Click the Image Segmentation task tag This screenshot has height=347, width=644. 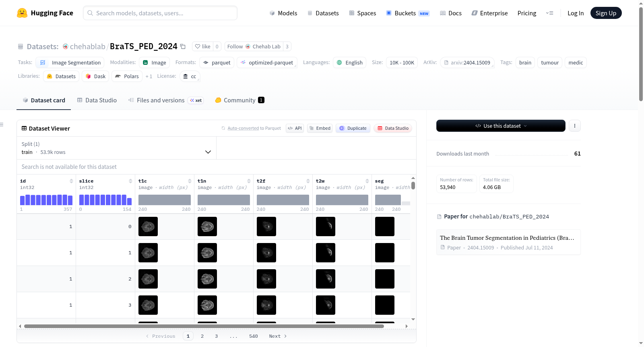(70, 62)
